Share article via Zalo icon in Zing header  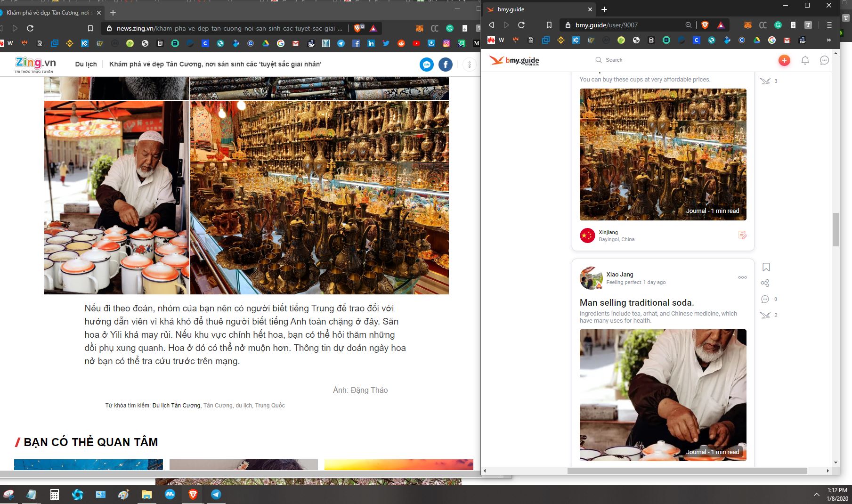tap(427, 65)
